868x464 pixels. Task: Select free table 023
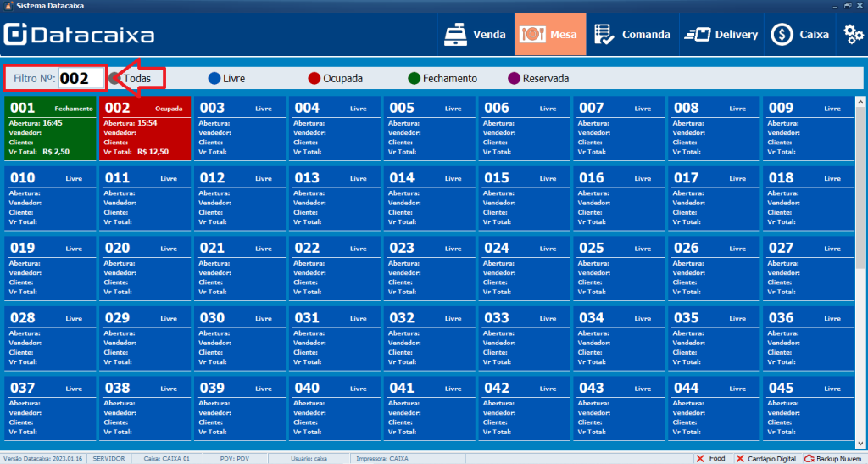(x=430, y=267)
